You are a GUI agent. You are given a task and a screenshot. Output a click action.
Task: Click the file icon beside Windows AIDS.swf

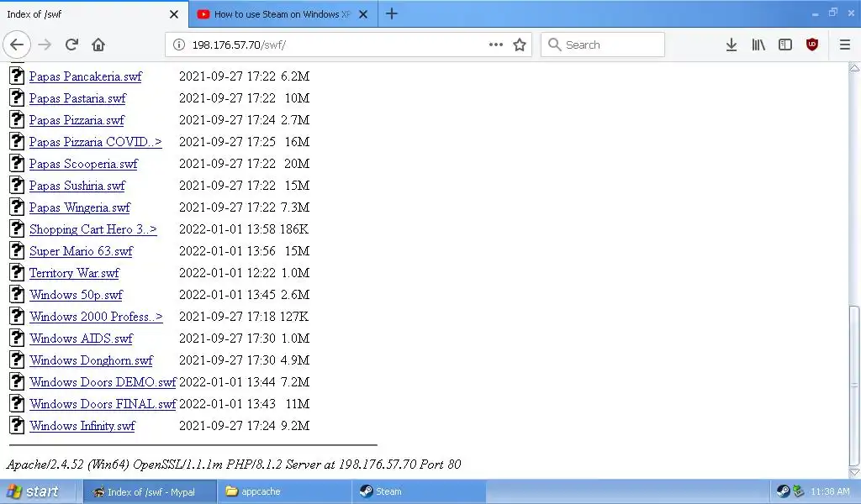[17, 338]
